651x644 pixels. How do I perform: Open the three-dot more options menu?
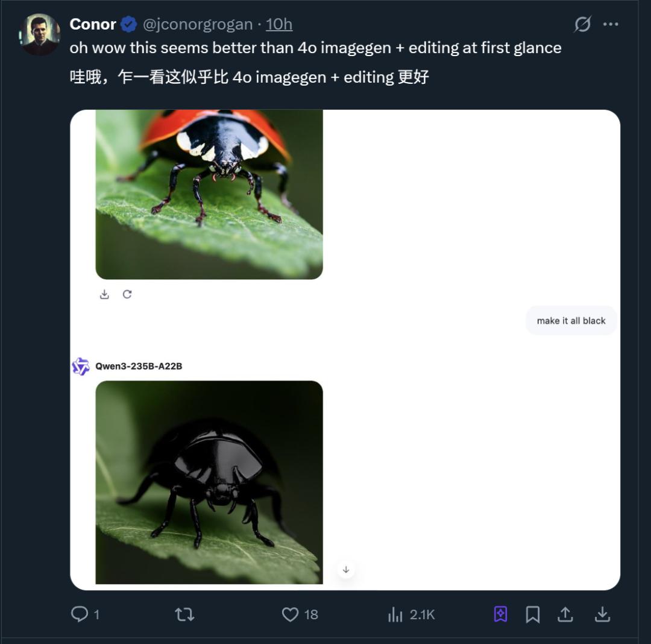[x=611, y=24]
